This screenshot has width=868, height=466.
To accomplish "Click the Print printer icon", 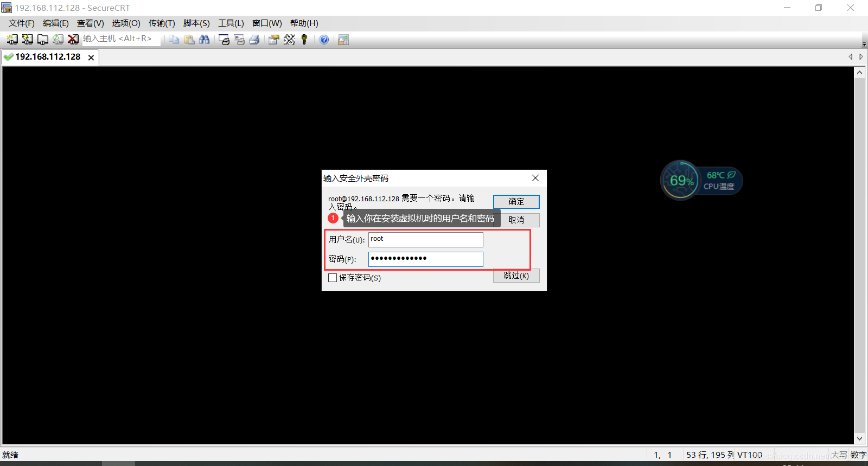I will click(254, 40).
